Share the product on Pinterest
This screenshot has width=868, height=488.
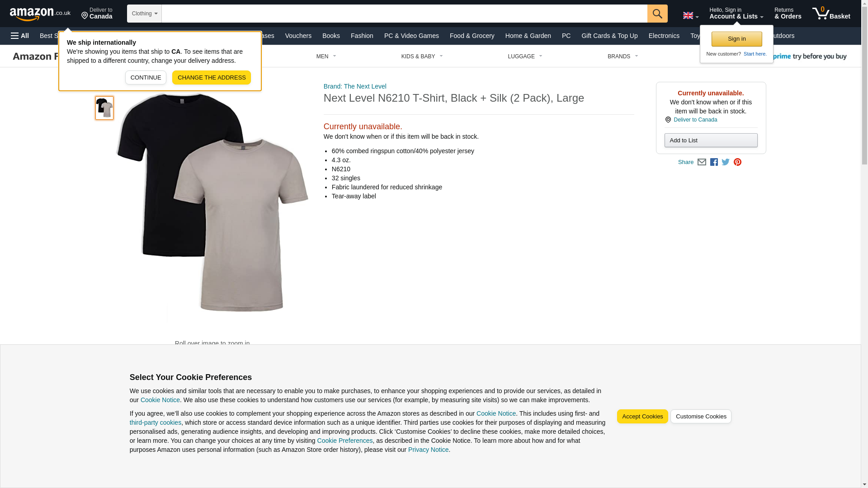(737, 162)
